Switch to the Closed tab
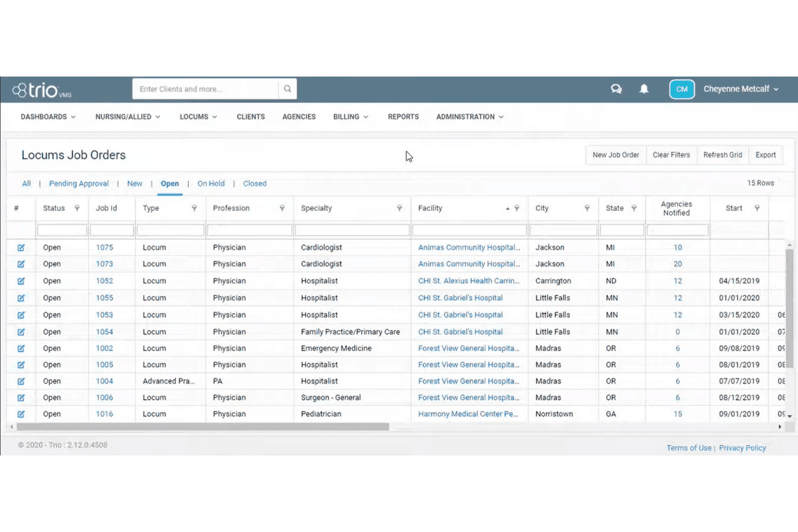798x532 pixels. [254, 184]
